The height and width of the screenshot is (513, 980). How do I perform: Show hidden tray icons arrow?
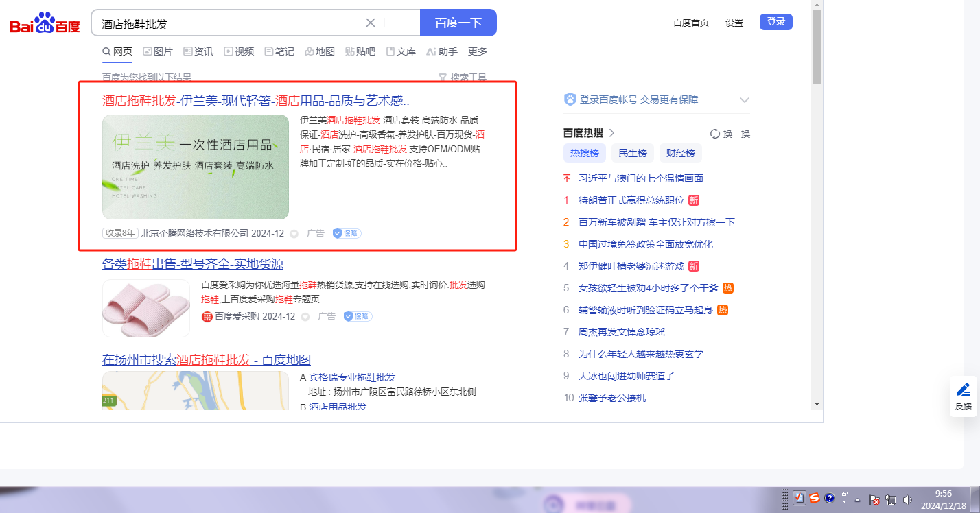pyautogui.click(x=857, y=499)
